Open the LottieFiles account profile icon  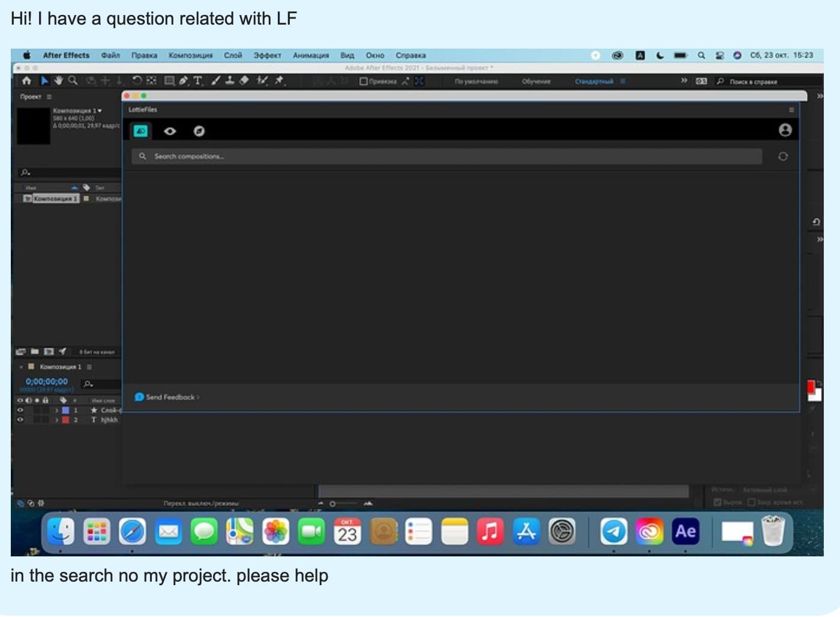click(785, 130)
